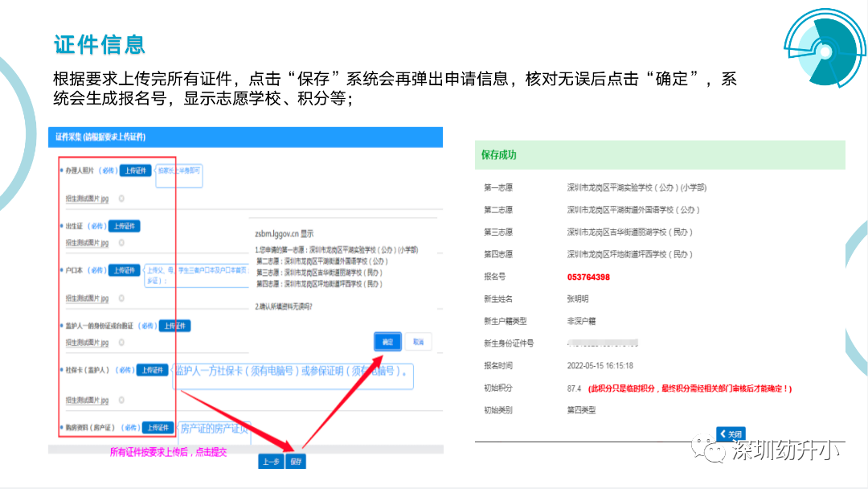Click first choice 深圳市龙岗区平湖实验学校（公办）(小学部)

point(637,187)
